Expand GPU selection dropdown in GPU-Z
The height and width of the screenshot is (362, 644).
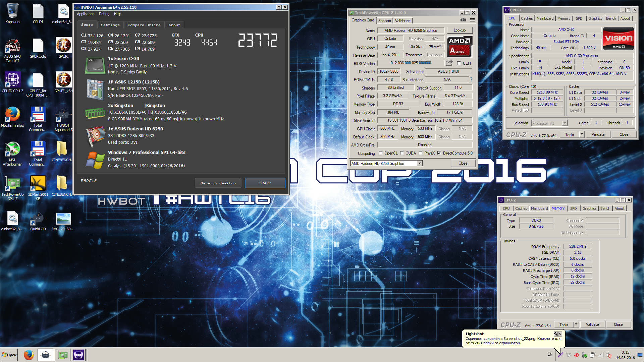pyautogui.click(x=420, y=163)
